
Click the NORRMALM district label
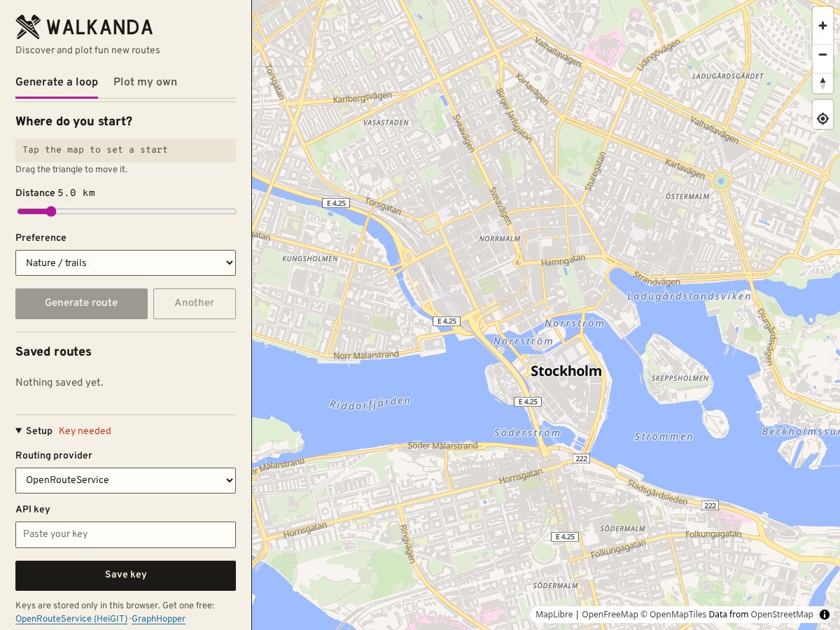point(500,239)
